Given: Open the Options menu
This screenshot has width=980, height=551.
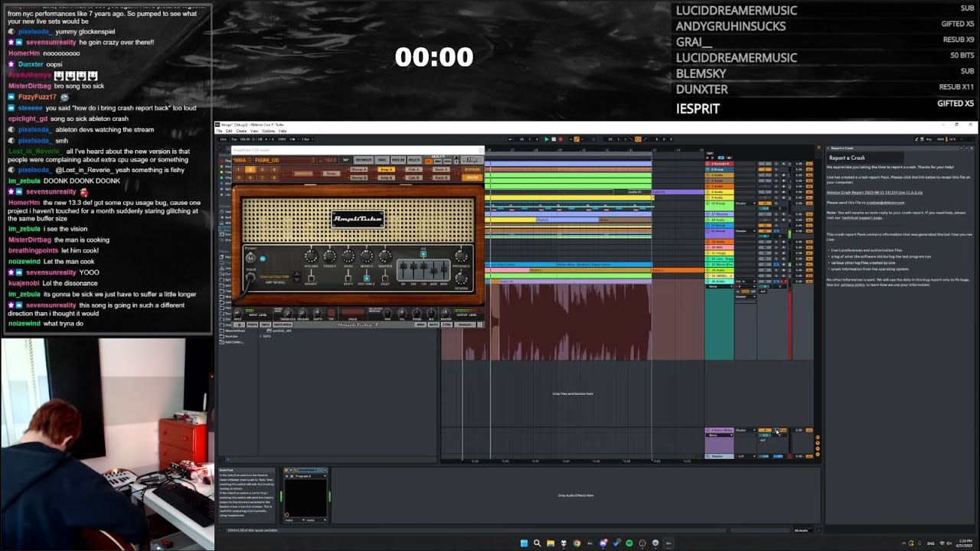Looking at the screenshot, I should 269,131.
